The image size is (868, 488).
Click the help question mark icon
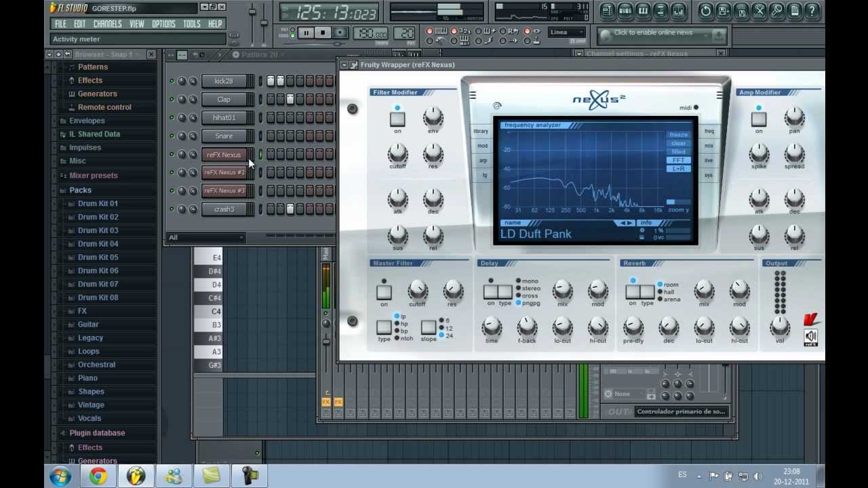(812, 10)
